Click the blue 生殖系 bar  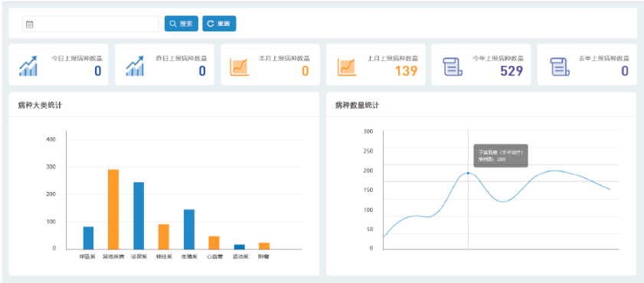pos(189,229)
